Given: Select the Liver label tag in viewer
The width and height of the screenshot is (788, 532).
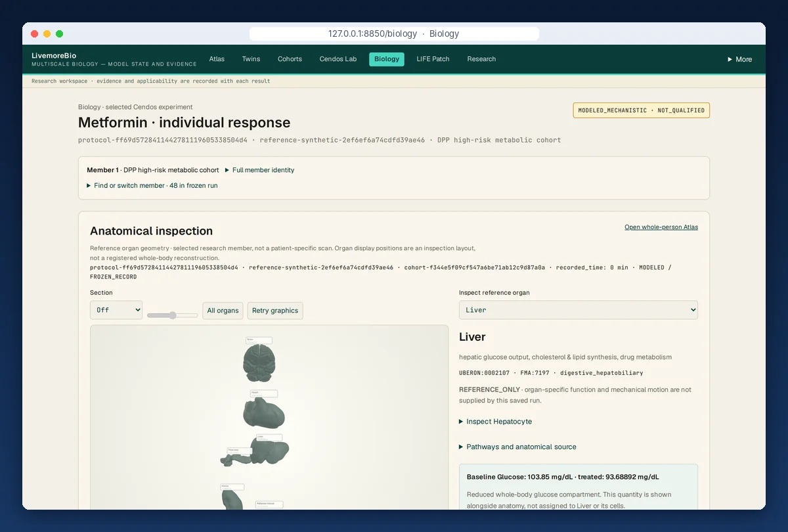Looking at the screenshot, I should point(269,437).
